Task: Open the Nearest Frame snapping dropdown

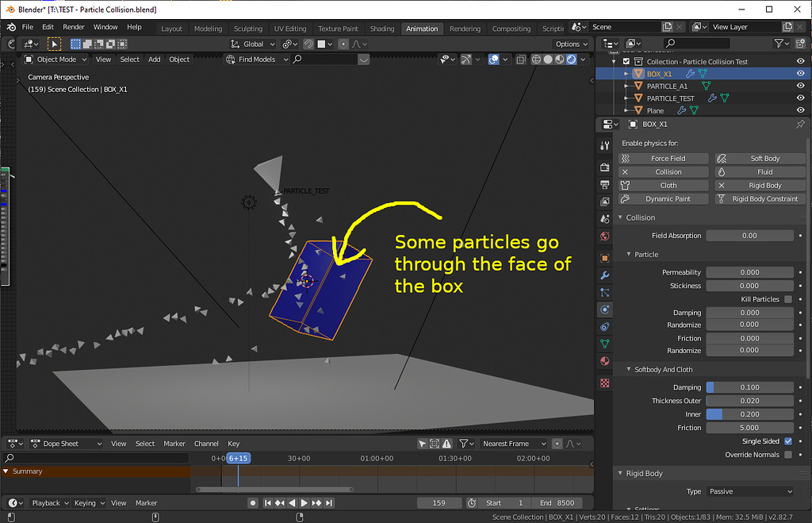Action: pos(514,444)
